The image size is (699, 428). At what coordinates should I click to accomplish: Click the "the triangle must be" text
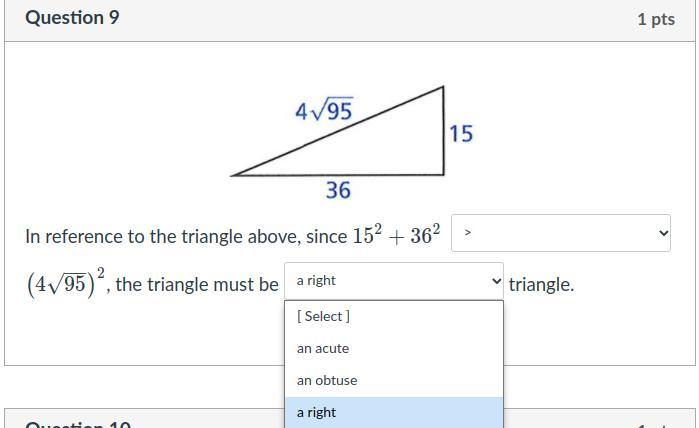point(198,284)
